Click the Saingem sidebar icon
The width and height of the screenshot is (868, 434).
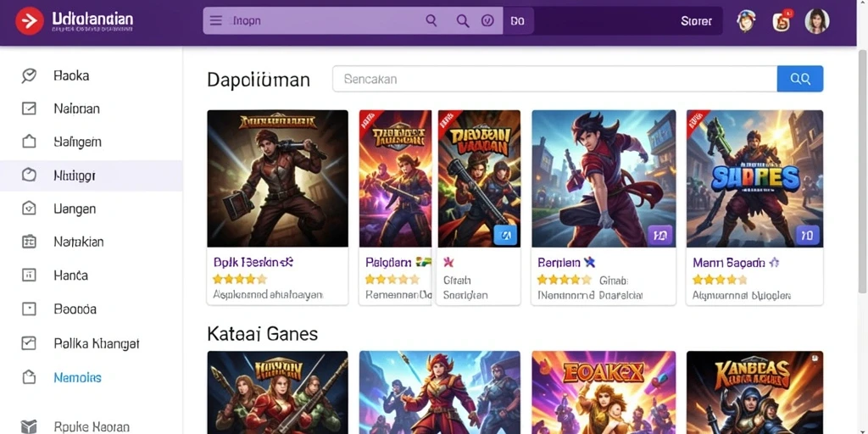(x=29, y=142)
